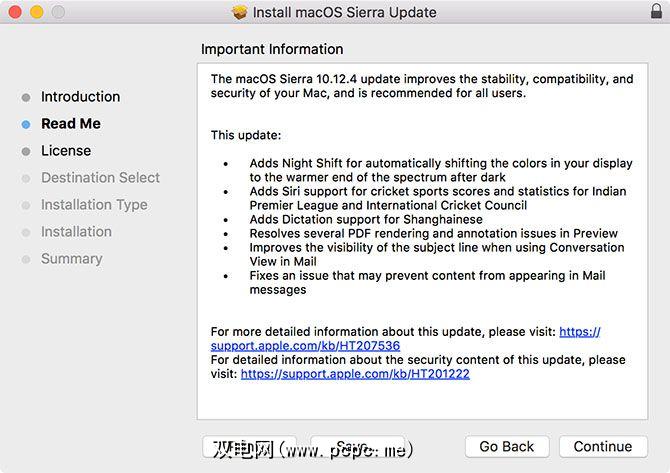Open the HT207536 support link
The width and height of the screenshot is (670, 473).
pos(305,346)
